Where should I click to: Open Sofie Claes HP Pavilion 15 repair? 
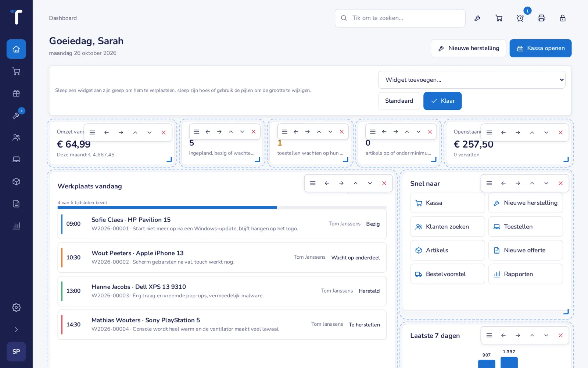(222, 224)
